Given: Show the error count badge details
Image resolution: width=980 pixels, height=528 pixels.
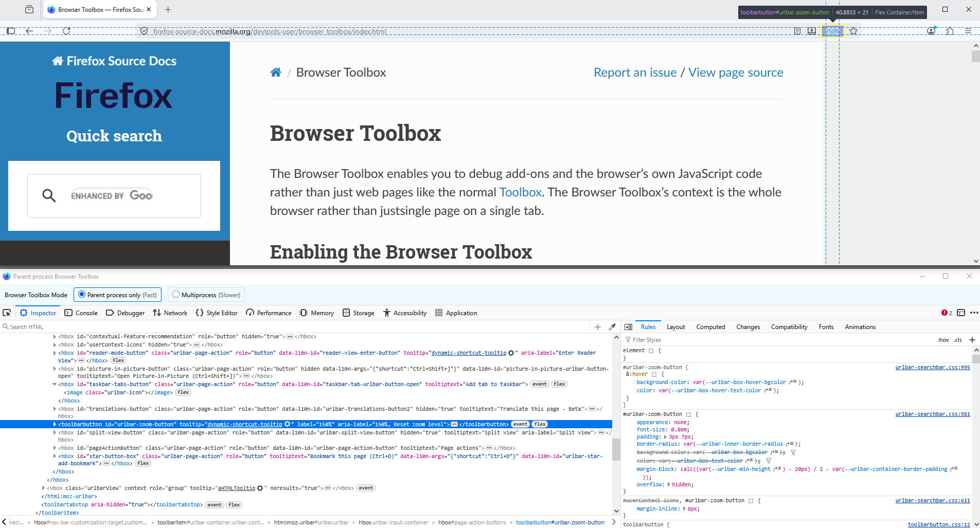Looking at the screenshot, I should pyautogui.click(x=947, y=313).
